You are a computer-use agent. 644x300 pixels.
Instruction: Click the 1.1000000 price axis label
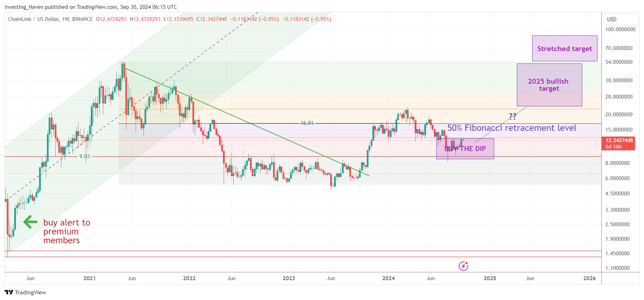tap(617, 268)
